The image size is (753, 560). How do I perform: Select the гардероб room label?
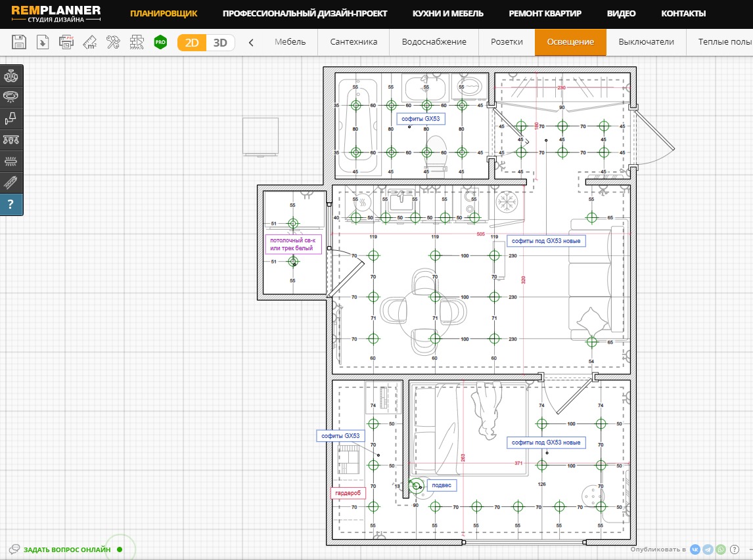(348, 493)
